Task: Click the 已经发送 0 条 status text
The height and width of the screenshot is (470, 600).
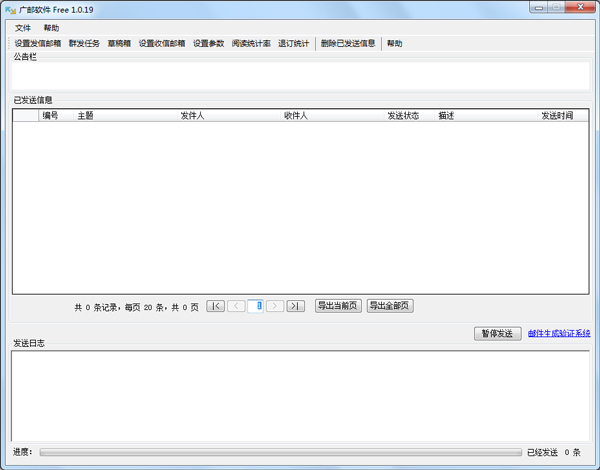Action: (x=554, y=452)
